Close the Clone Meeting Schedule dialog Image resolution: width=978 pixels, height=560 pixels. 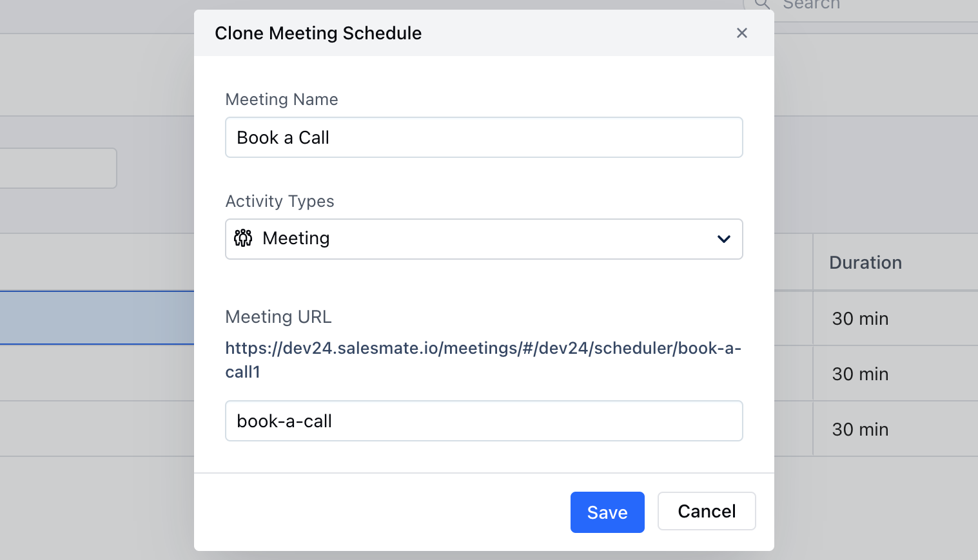742,33
